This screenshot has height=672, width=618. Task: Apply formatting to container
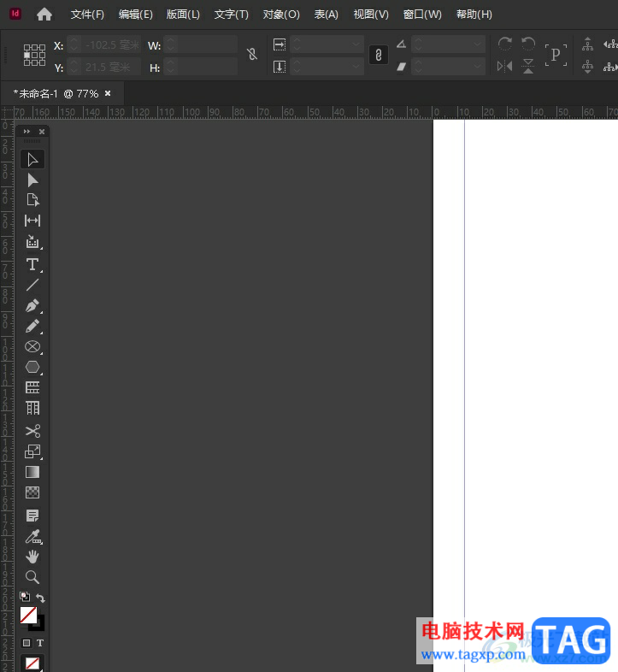[26, 643]
